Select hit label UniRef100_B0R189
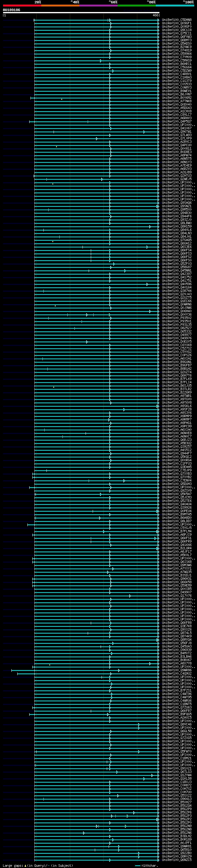The image size is (197, 868). (x=177, y=840)
